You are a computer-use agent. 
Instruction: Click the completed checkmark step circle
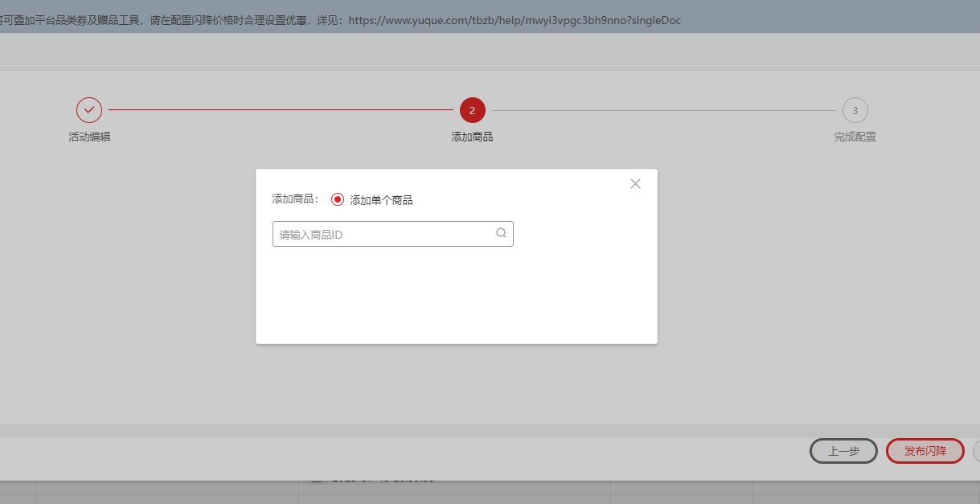click(x=89, y=110)
